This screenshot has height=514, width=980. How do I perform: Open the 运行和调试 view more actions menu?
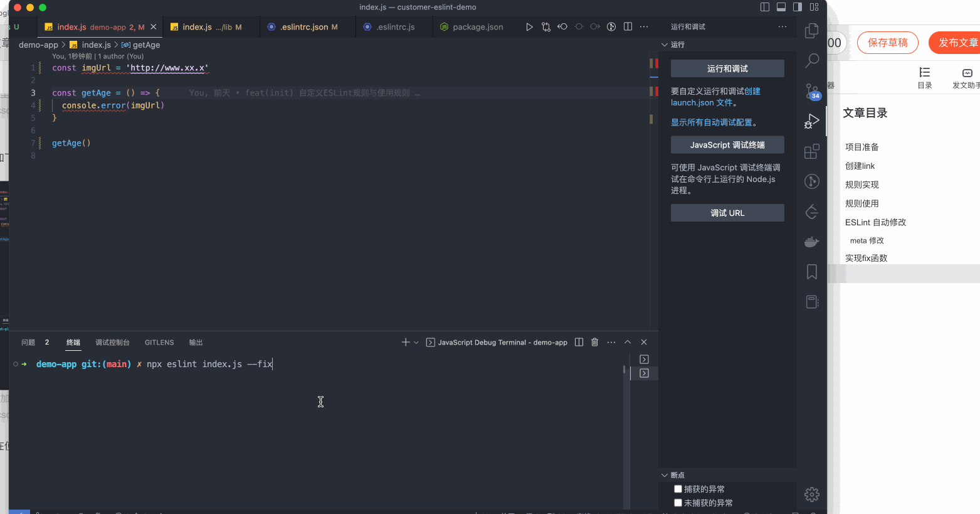(782, 27)
